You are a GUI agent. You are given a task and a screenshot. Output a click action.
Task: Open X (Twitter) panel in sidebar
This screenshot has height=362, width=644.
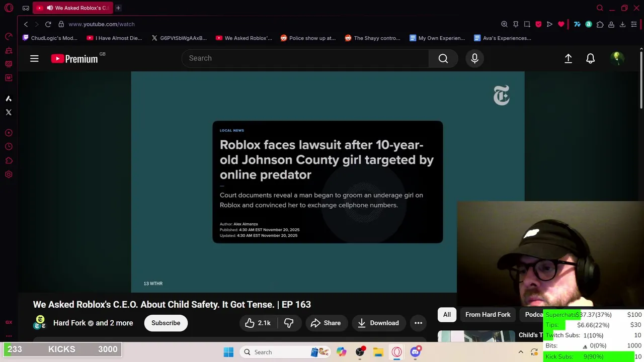pos(9,112)
